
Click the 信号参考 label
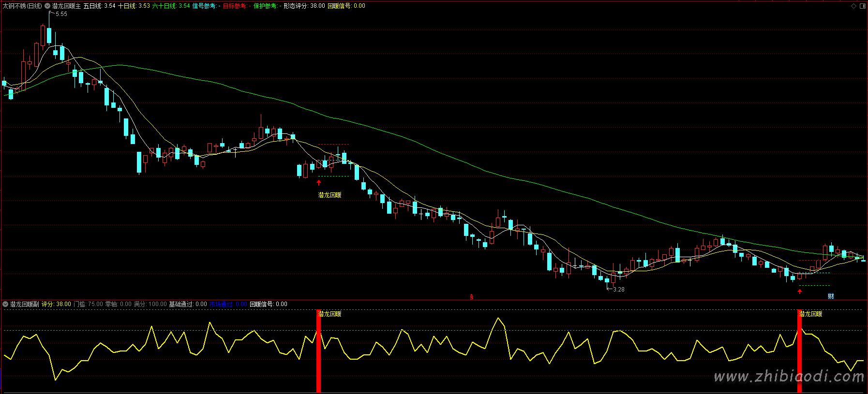[205, 6]
